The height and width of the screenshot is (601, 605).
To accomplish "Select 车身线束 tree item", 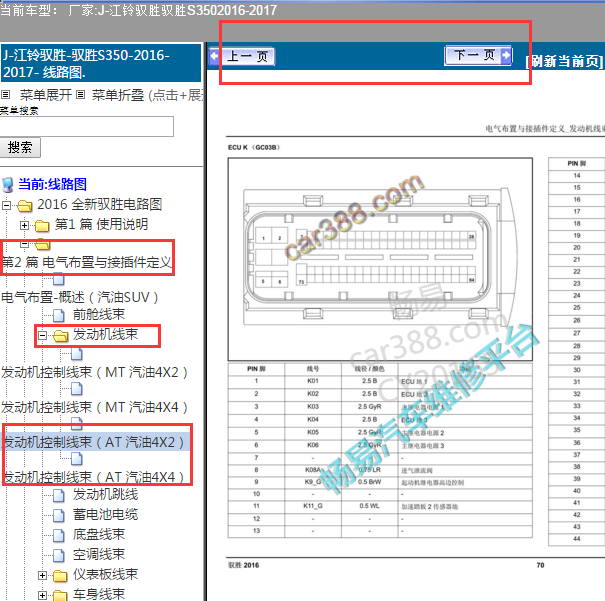I will click(99, 594).
